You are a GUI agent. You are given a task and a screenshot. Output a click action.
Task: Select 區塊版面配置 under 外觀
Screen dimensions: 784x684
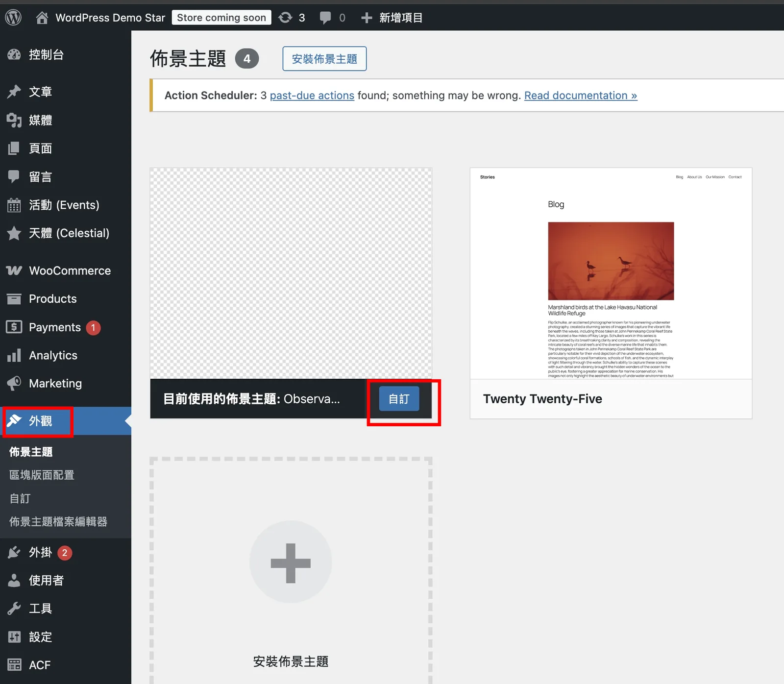[x=42, y=475]
